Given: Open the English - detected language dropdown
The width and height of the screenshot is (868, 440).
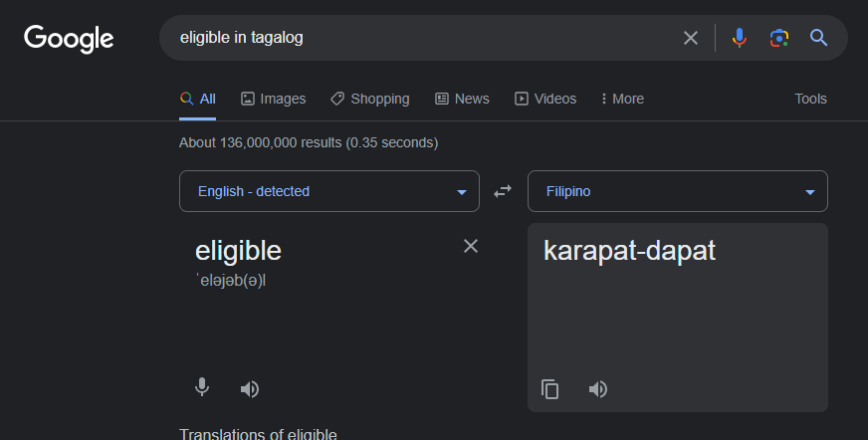Looking at the screenshot, I should click(x=329, y=191).
